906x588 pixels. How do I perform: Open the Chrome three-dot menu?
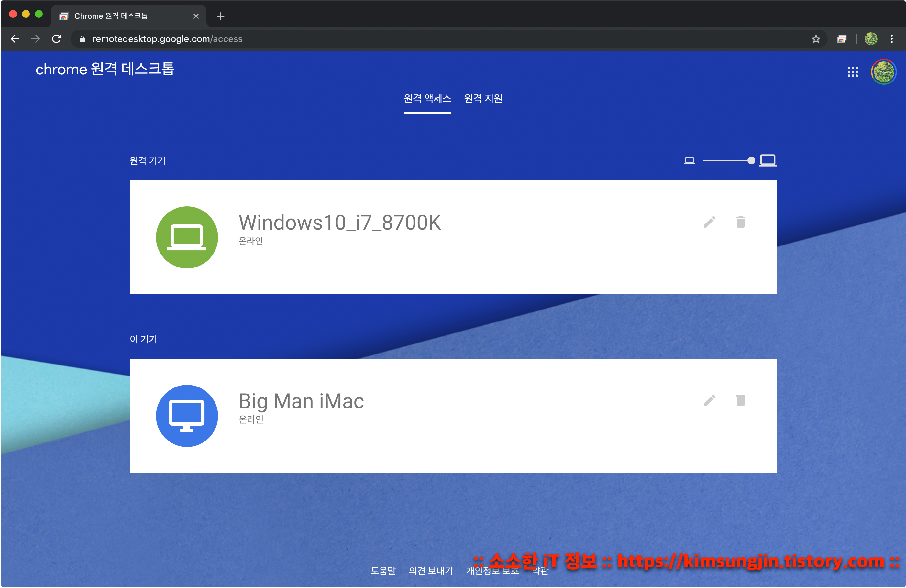click(x=891, y=39)
